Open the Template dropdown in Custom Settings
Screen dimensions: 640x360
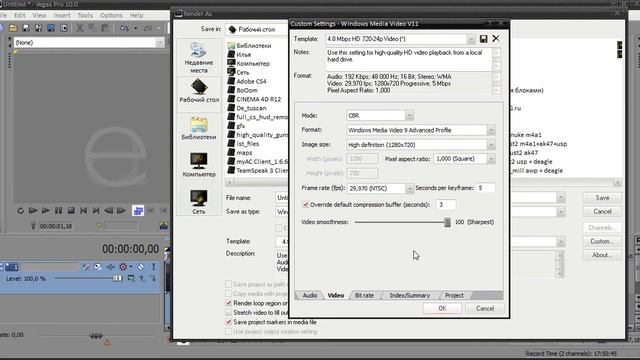point(471,39)
